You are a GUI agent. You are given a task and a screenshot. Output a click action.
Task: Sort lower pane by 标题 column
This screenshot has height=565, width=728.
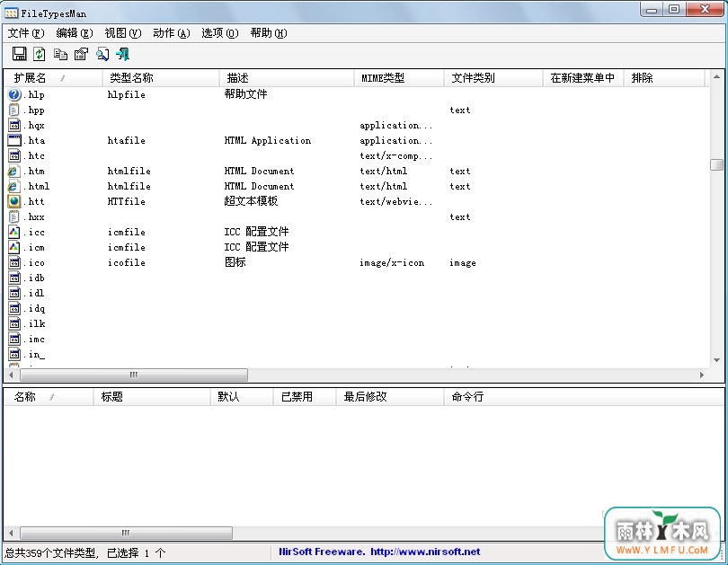coord(152,397)
